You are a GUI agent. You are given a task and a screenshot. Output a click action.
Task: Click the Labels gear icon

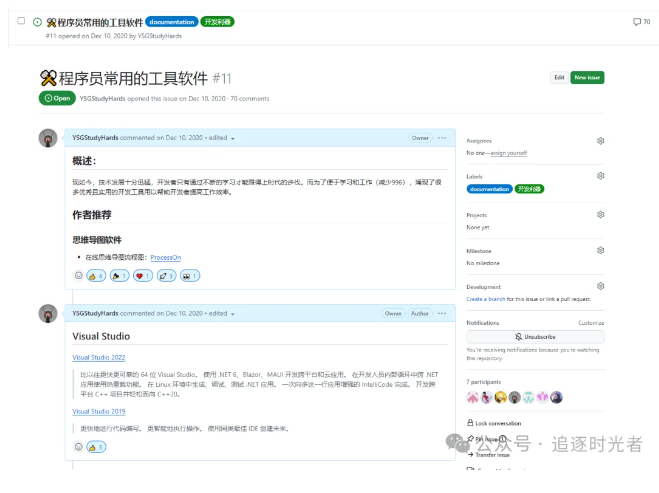point(600,177)
